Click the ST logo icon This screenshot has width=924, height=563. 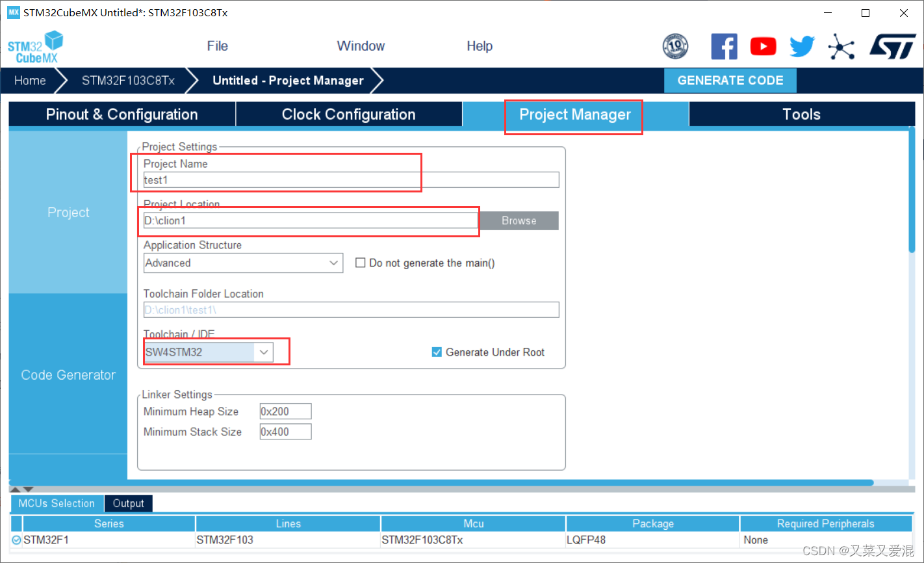(x=893, y=46)
